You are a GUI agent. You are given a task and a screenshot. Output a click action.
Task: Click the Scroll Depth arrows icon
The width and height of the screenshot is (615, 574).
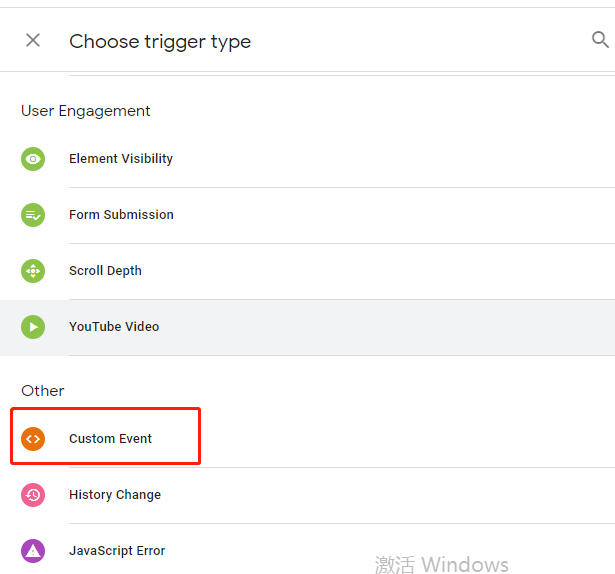point(33,271)
